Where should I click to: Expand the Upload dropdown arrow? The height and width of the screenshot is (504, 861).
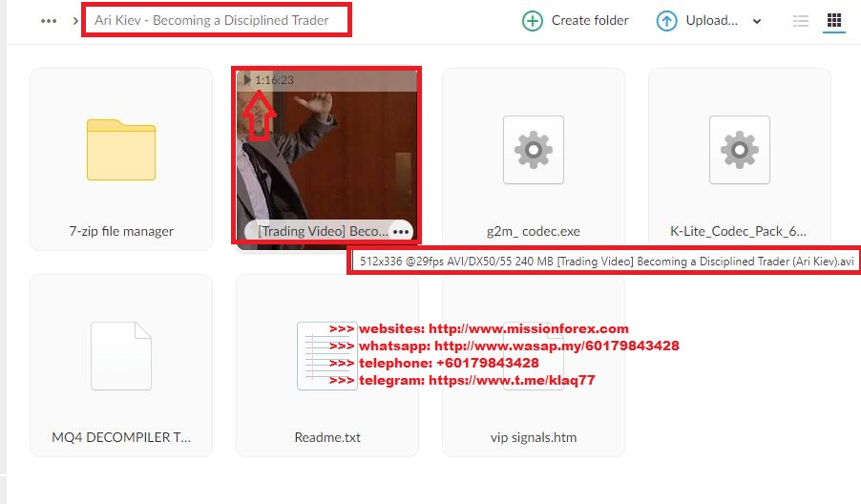point(757,21)
